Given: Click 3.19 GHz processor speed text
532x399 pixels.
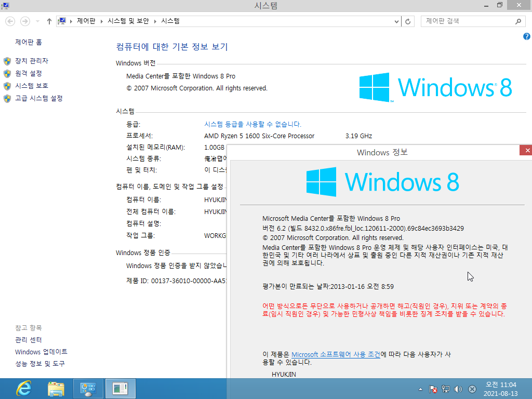Looking at the screenshot, I should coord(358,136).
